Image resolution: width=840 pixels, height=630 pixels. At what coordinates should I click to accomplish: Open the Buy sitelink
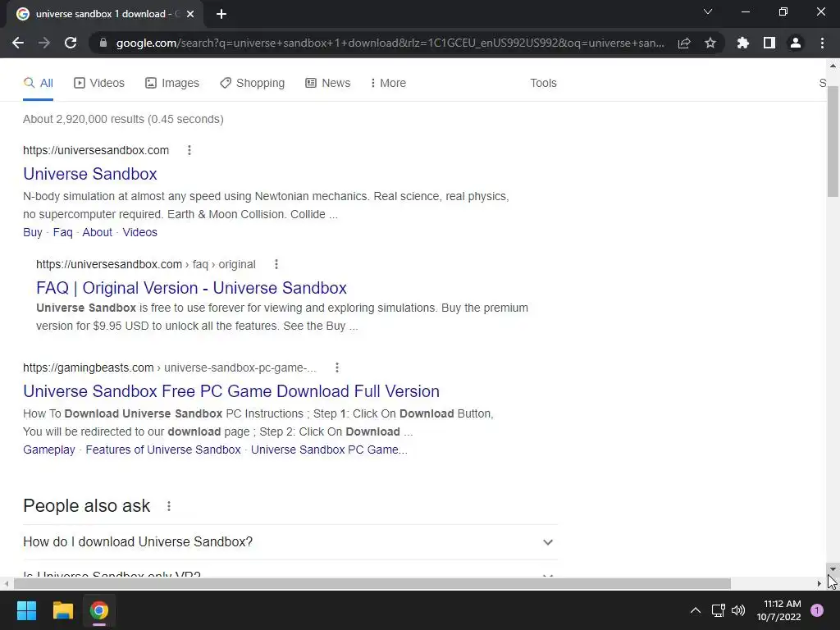click(33, 232)
